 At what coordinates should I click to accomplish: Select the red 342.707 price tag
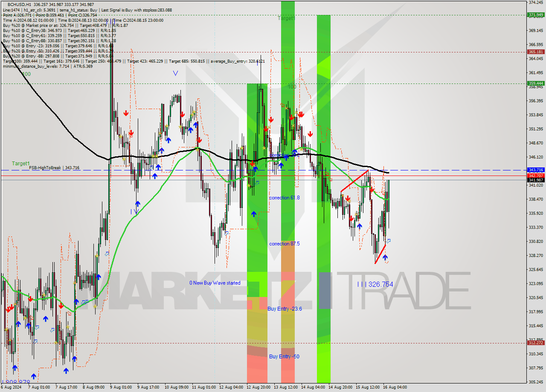[x=536, y=176]
